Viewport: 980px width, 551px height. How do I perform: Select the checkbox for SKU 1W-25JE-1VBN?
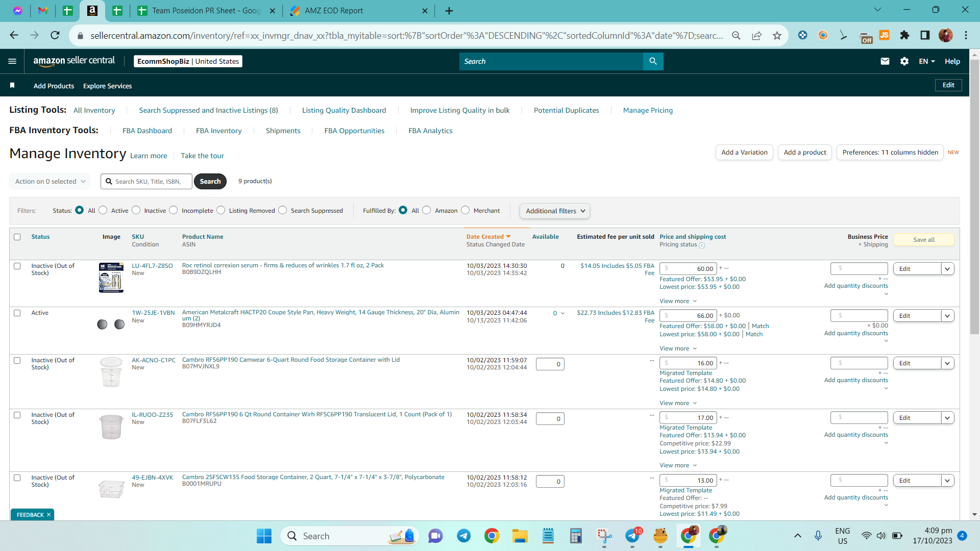click(x=17, y=313)
